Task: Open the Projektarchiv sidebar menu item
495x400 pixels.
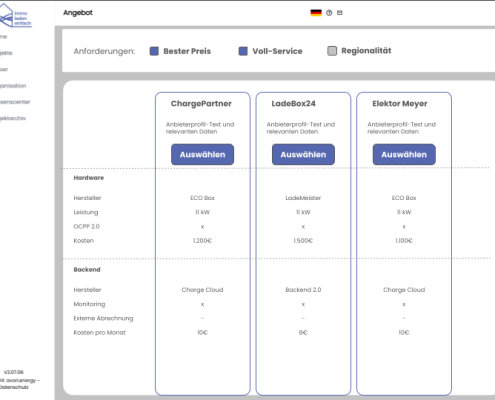Action: 13,118
